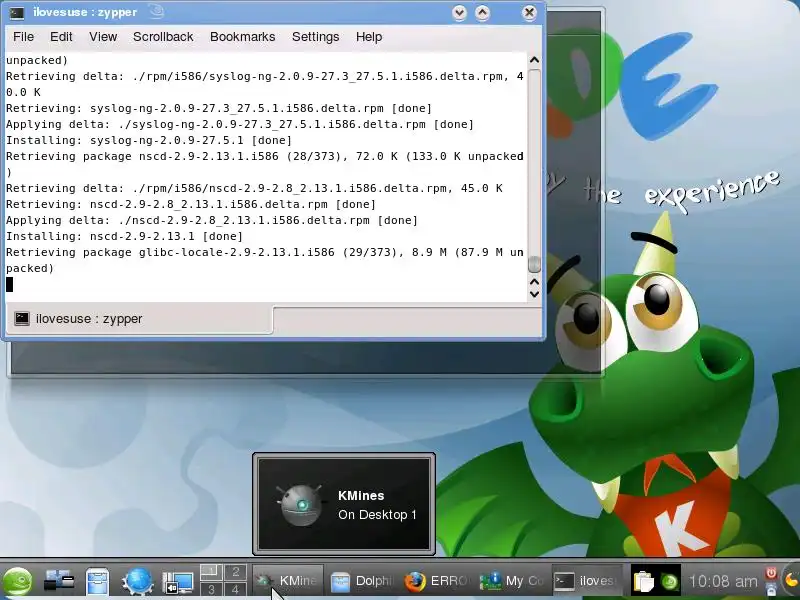Click the scrollbar up arrow near the bottom
The height and width of the screenshot is (600, 800).
[x=534, y=281]
